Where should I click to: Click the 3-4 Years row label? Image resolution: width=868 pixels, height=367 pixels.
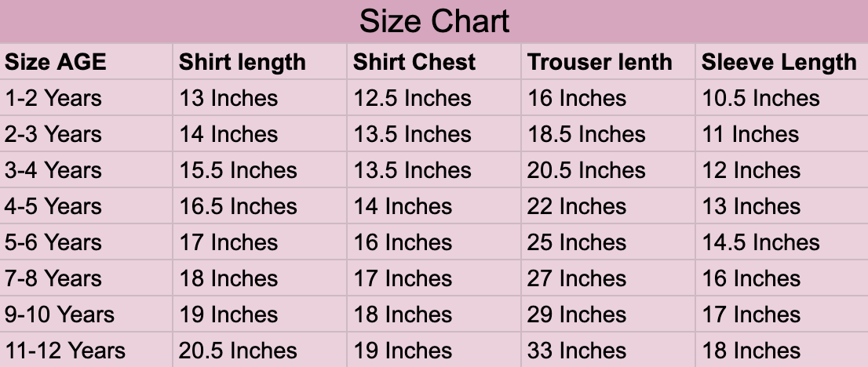tap(53, 171)
